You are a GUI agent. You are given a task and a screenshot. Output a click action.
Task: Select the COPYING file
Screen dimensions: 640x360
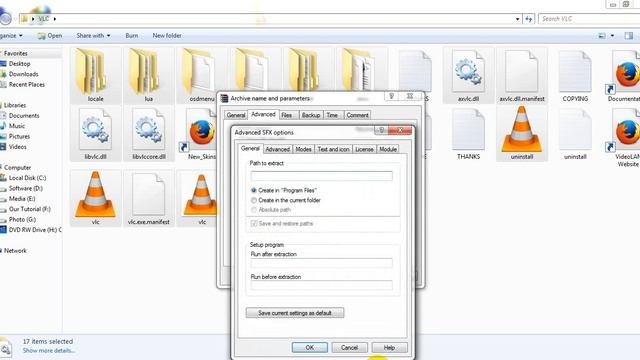575,75
